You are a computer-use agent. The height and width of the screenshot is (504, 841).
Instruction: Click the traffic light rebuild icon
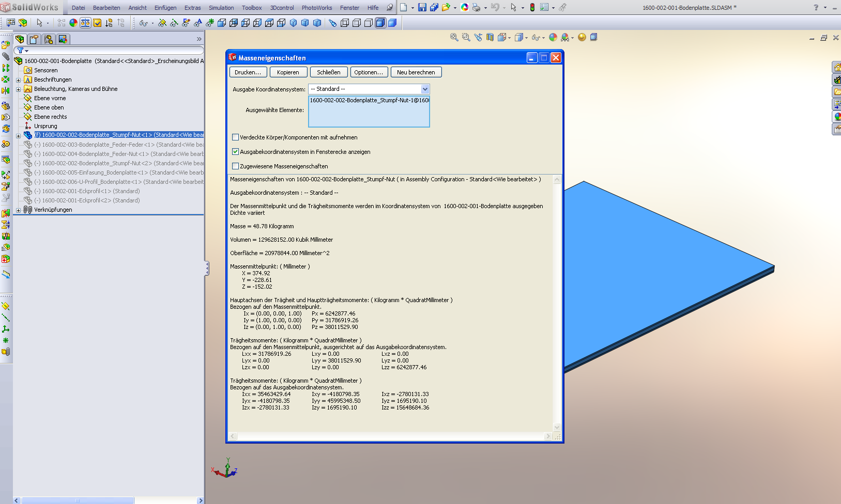tap(532, 7)
